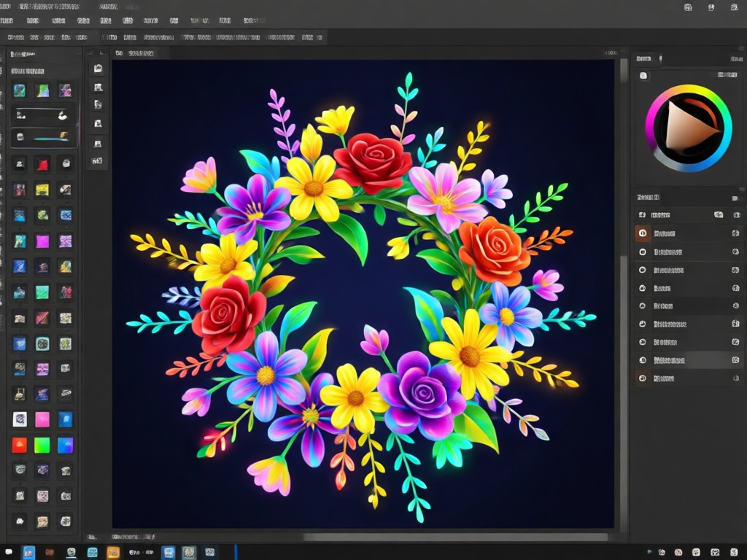747x560 pixels.
Task: Toggle visibility of the last layer in the list
Action: (642, 378)
